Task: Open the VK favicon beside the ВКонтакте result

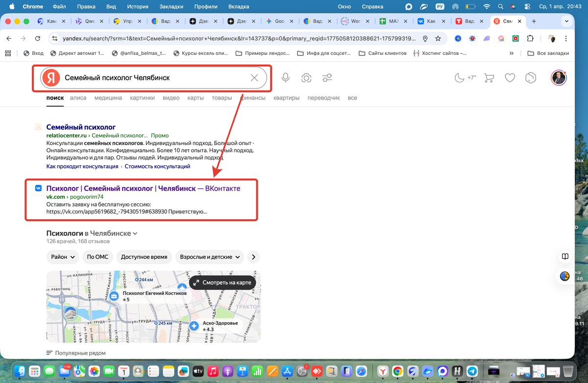Action: click(38, 188)
